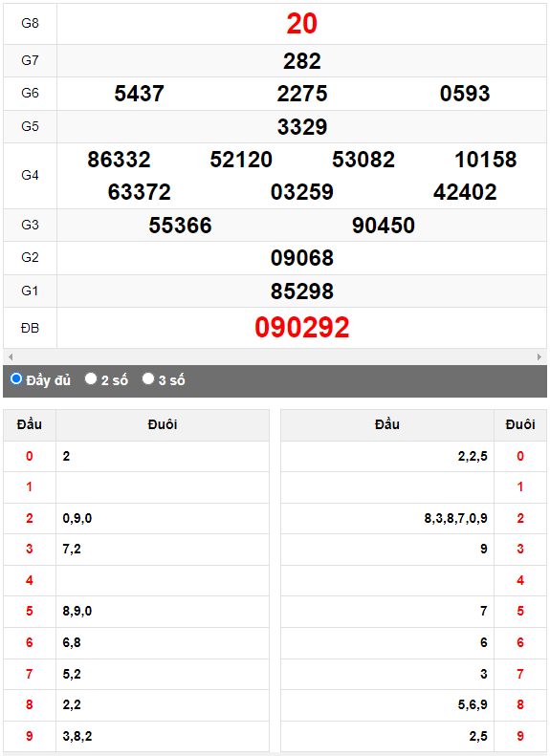Click the G1 result 85298
Screen dimensions: 550x756
302,292
